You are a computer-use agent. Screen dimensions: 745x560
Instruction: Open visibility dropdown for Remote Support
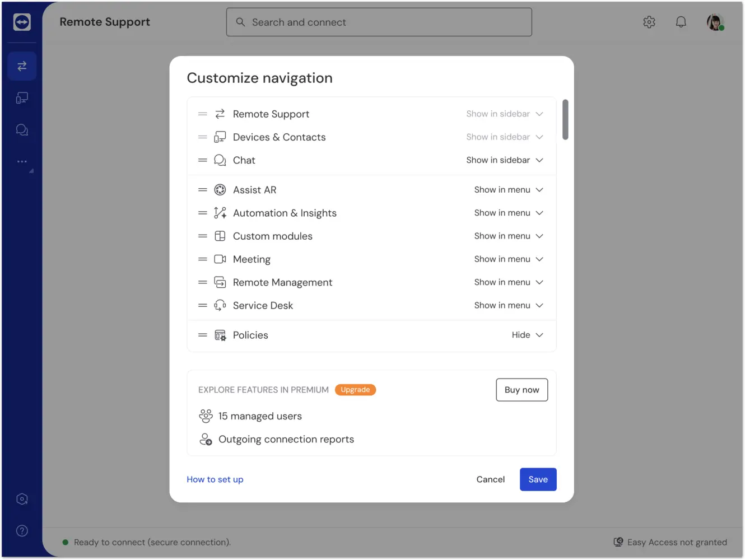tap(505, 114)
